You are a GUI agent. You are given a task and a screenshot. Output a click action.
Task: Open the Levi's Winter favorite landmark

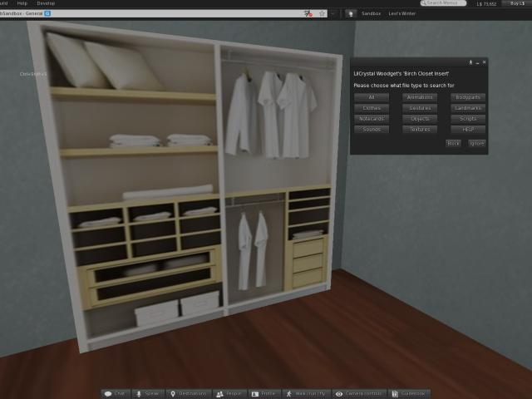click(402, 13)
